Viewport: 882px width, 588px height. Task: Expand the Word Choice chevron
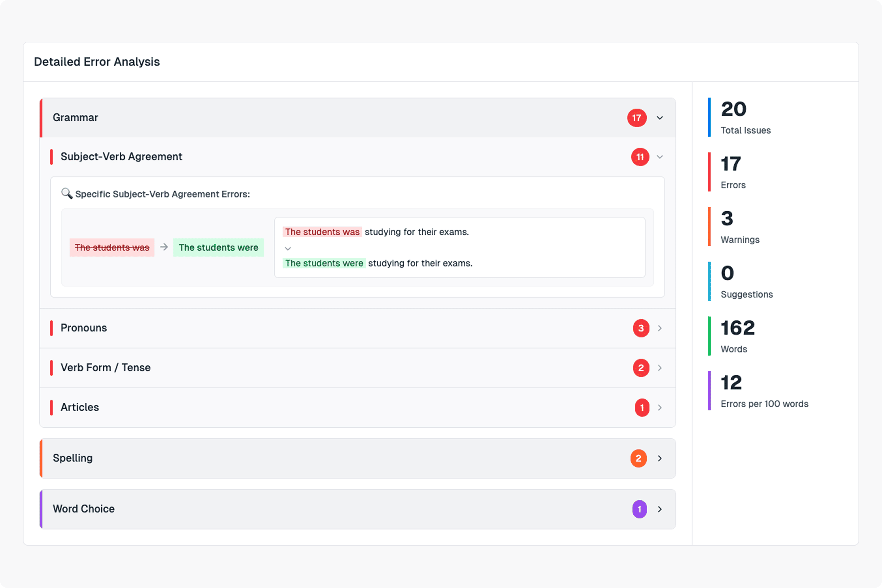point(659,509)
